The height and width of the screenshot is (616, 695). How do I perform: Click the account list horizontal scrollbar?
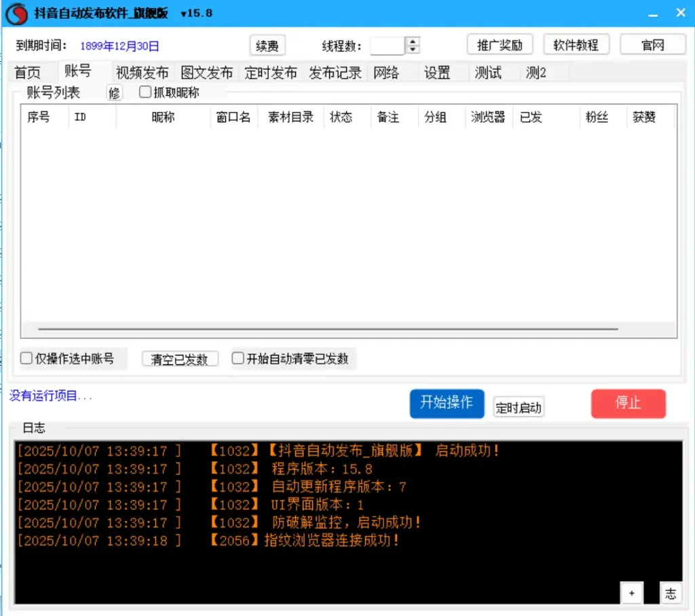coord(327,329)
